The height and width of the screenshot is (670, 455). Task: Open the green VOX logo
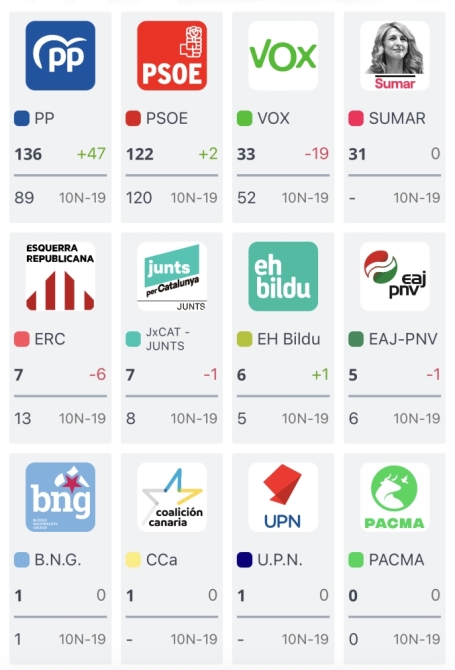point(283,56)
